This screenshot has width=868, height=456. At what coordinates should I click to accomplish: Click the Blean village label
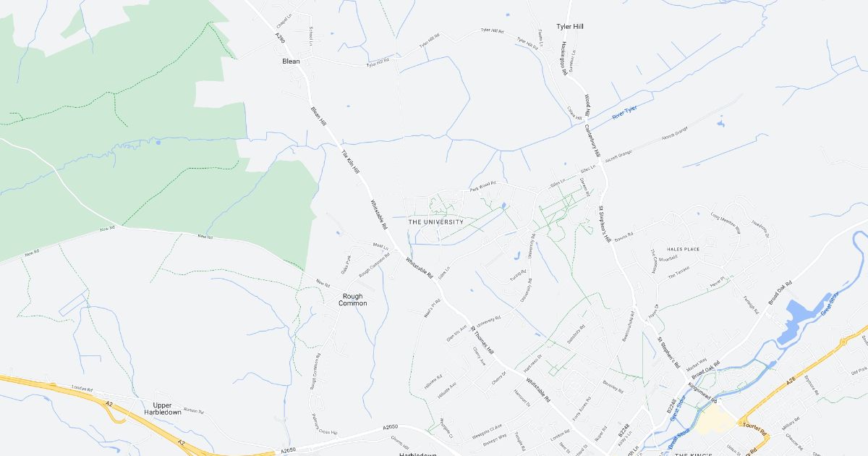click(291, 62)
